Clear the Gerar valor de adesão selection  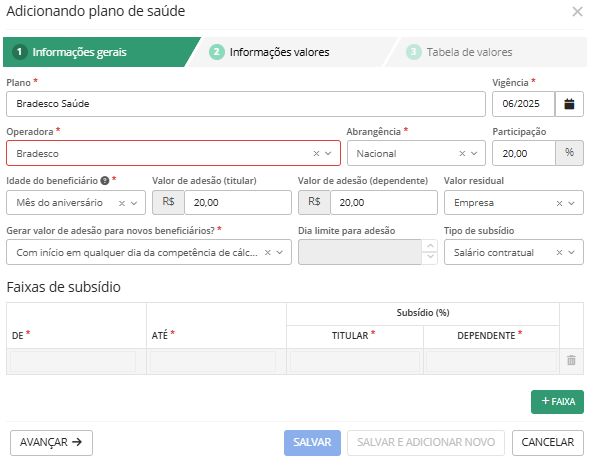tap(268, 252)
